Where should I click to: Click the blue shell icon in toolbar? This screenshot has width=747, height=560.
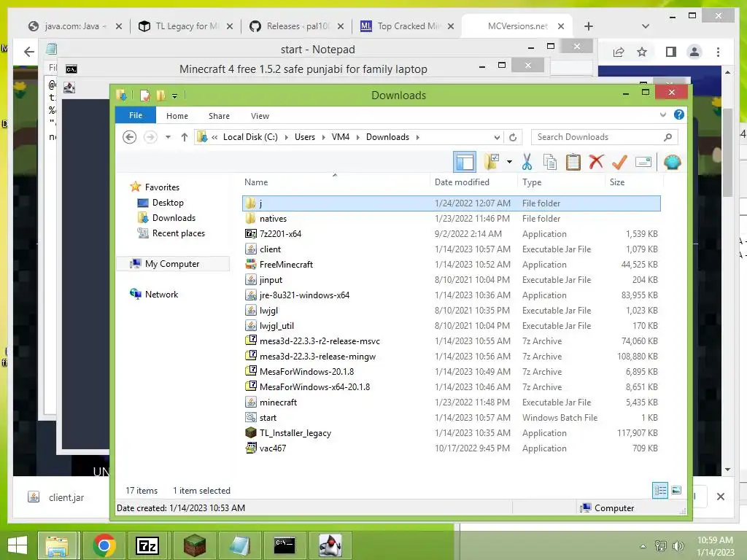click(x=672, y=163)
